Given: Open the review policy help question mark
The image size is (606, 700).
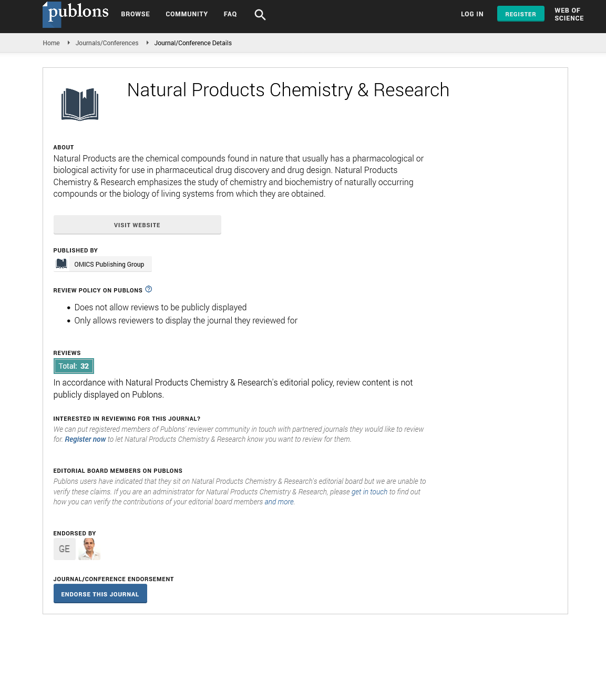Looking at the screenshot, I should 149,289.
